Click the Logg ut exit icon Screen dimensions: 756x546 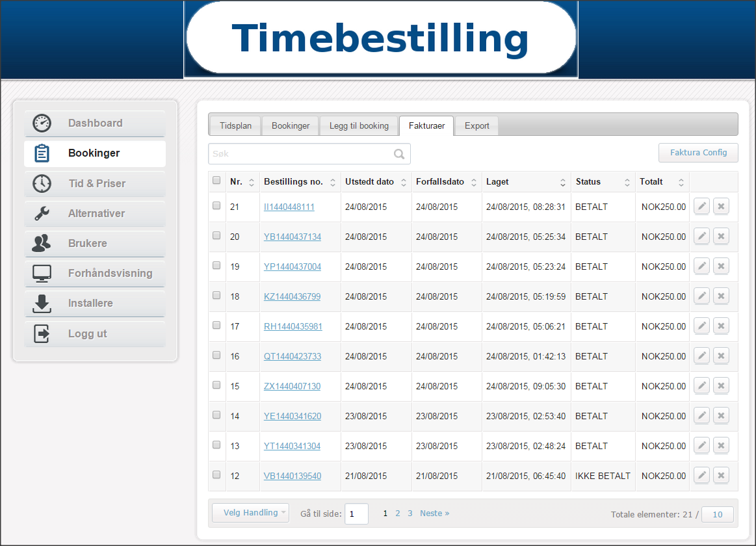coord(42,333)
